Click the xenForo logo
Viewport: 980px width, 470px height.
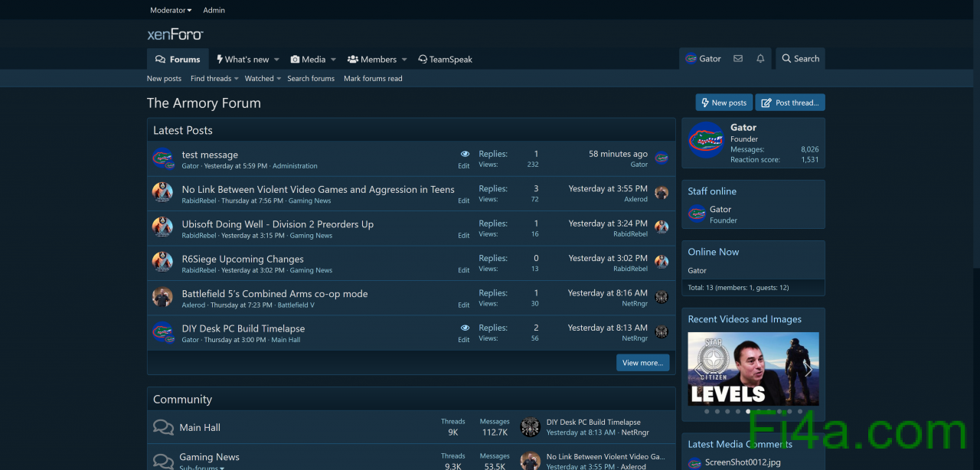tap(175, 34)
